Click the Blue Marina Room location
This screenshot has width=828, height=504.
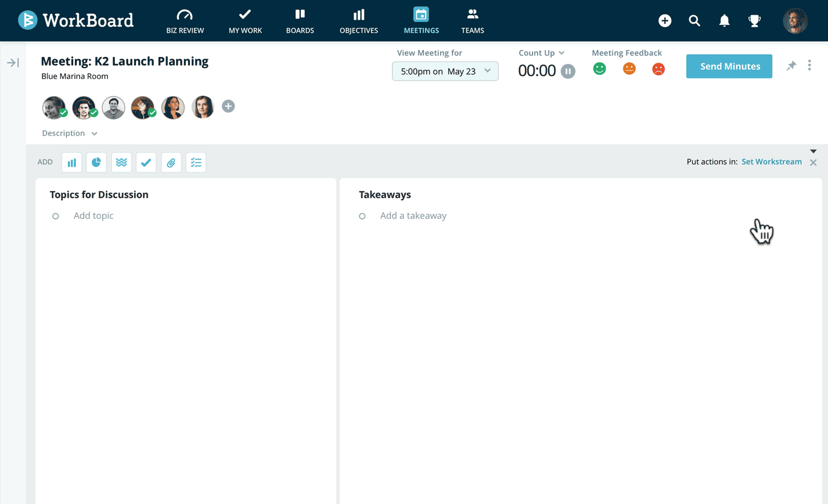[x=75, y=76]
